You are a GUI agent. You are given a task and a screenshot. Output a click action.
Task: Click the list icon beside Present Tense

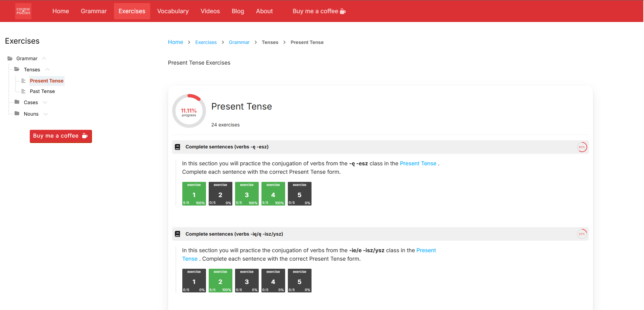(23, 80)
